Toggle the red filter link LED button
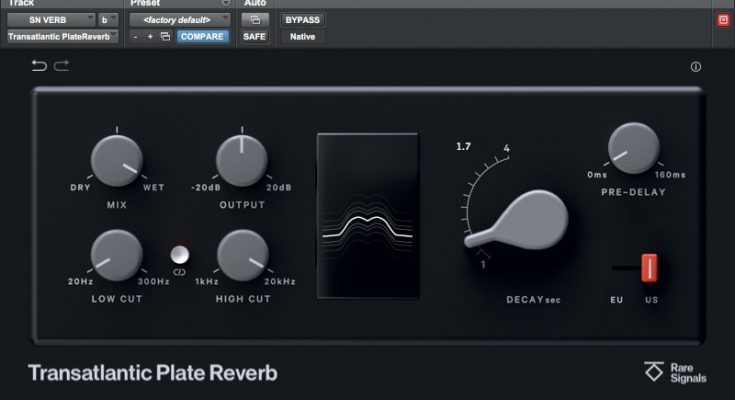The width and height of the screenshot is (735, 400). click(180, 253)
